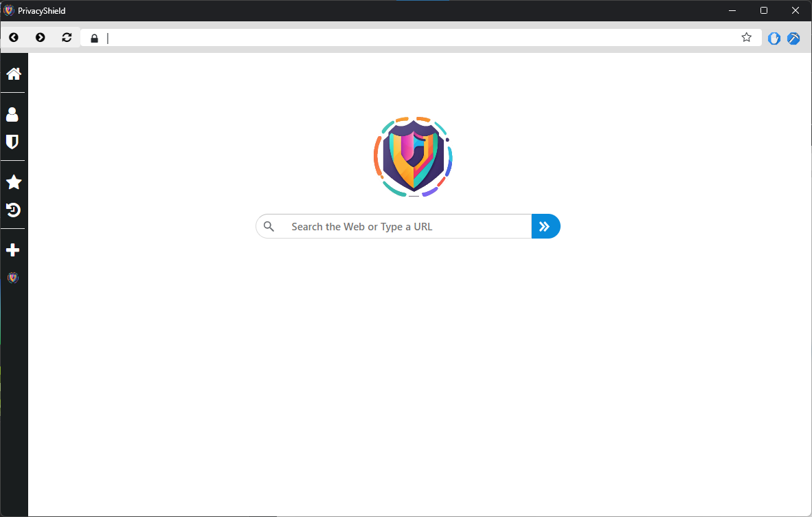Open browsing history from sidebar
This screenshot has width=812, height=517.
[x=13, y=210]
